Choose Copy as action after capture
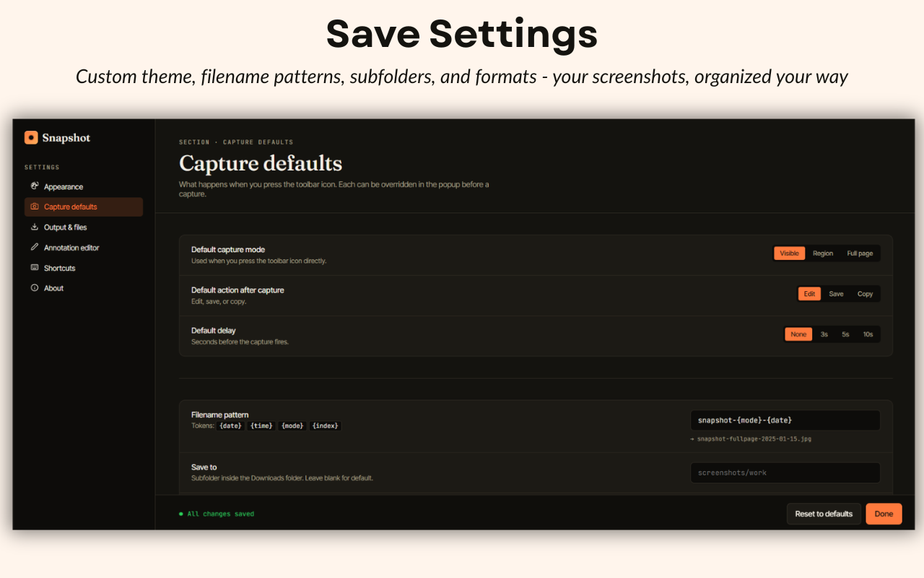Screen dimensions: 924x578 pos(865,294)
